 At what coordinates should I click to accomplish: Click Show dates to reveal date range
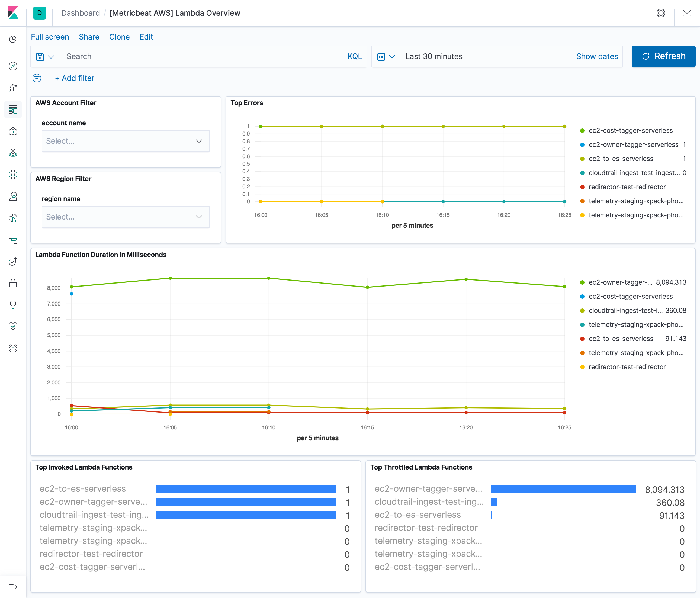(596, 56)
